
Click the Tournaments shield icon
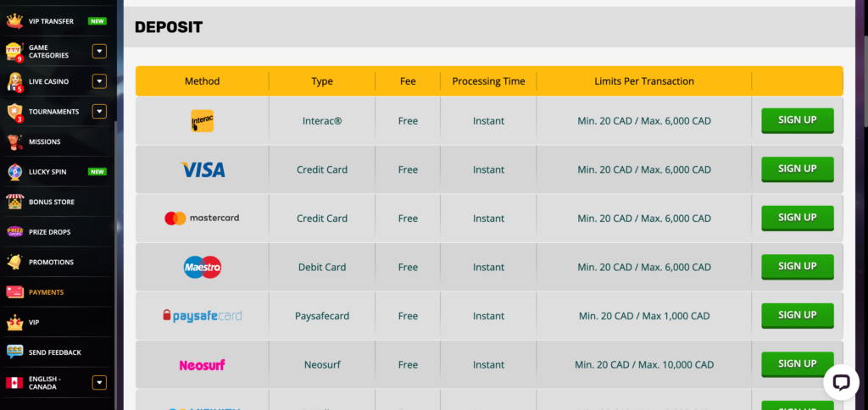click(14, 112)
